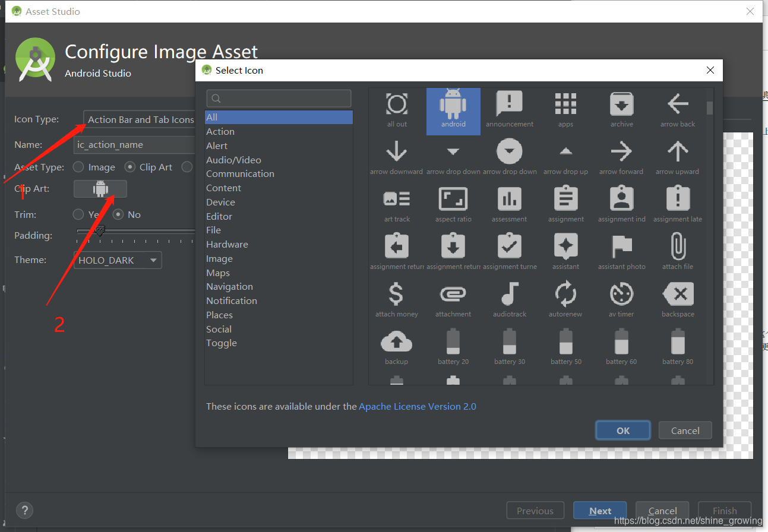Select the Navigation category

[229, 286]
